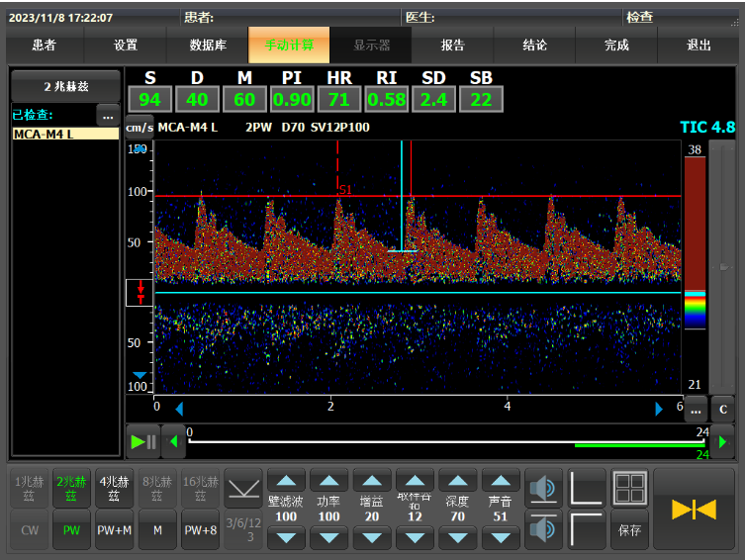Click the PI value box showing 0.90
The height and width of the screenshot is (560, 745).
click(292, 99)
